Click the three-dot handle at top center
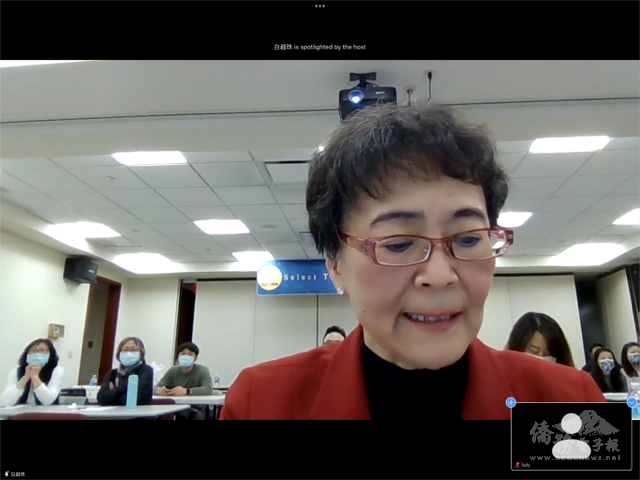This screenshot has width=640, height=480. click(320, 5)
